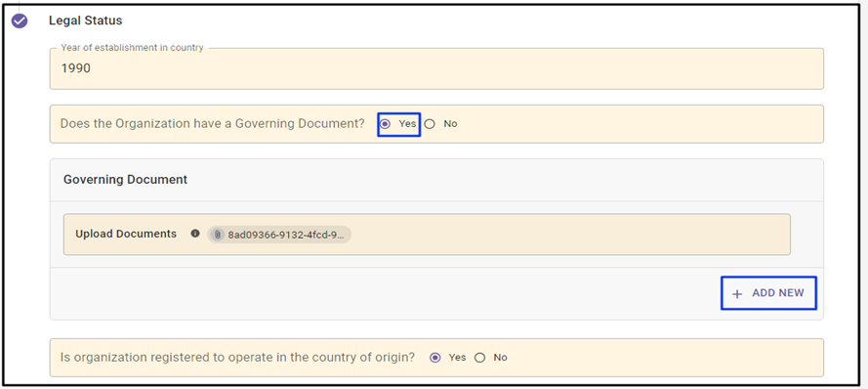Click the purple checkmark icon beside Legal Status
Screen dimensions: 868x389
tap(20, 22)
